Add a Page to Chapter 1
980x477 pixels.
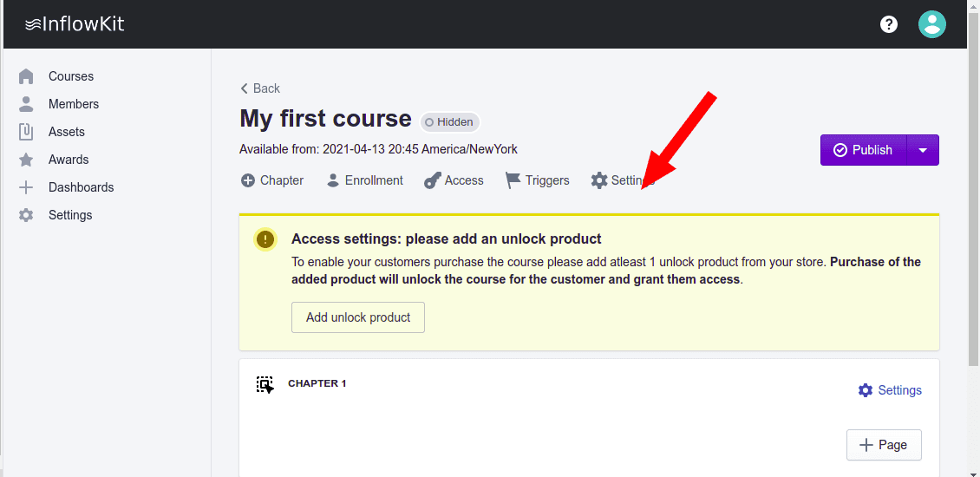[883, 445]
